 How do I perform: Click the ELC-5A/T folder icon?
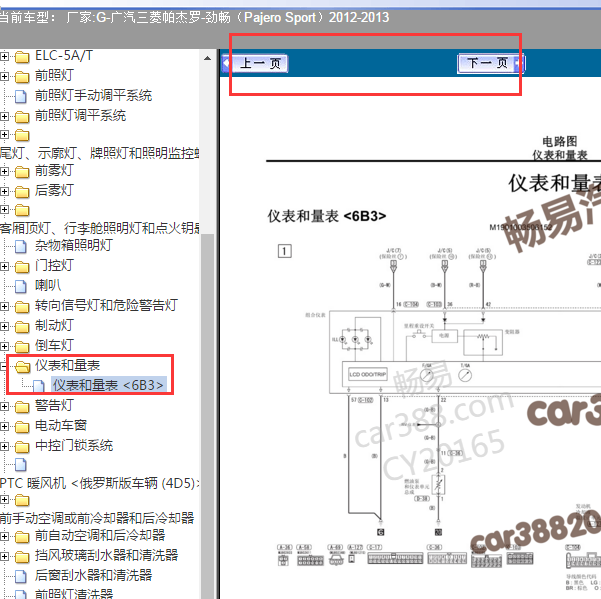pyautogui.click(x=22, y=57)
